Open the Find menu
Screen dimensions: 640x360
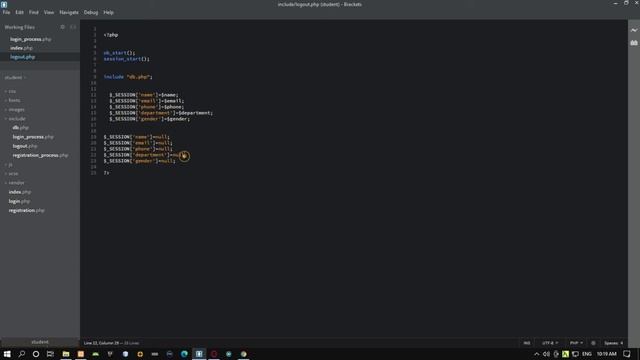click(x=33, y=12)
